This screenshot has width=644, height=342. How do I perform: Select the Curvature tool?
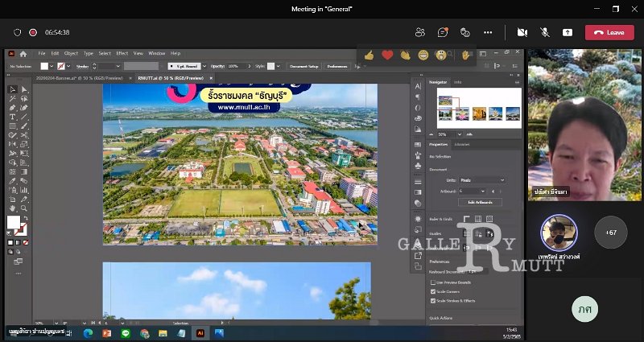[x=24, y=108]
